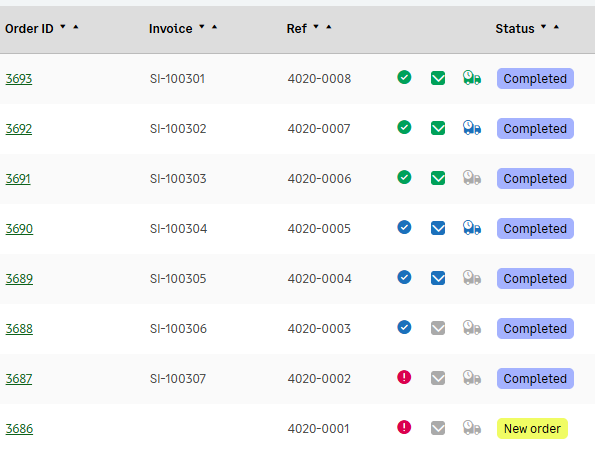Click green delivery truck icon for order 3693
Image resolution: width=595 pixels, height=454 pixels.
(472, 78)
